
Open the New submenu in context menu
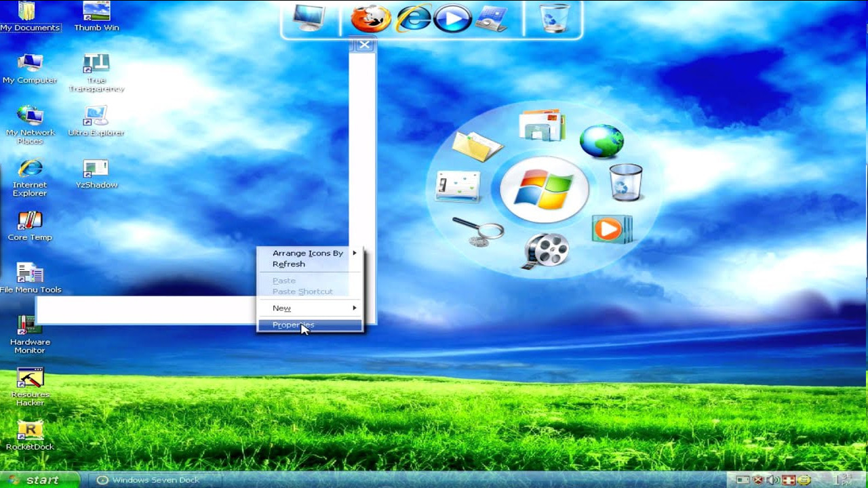310,308
